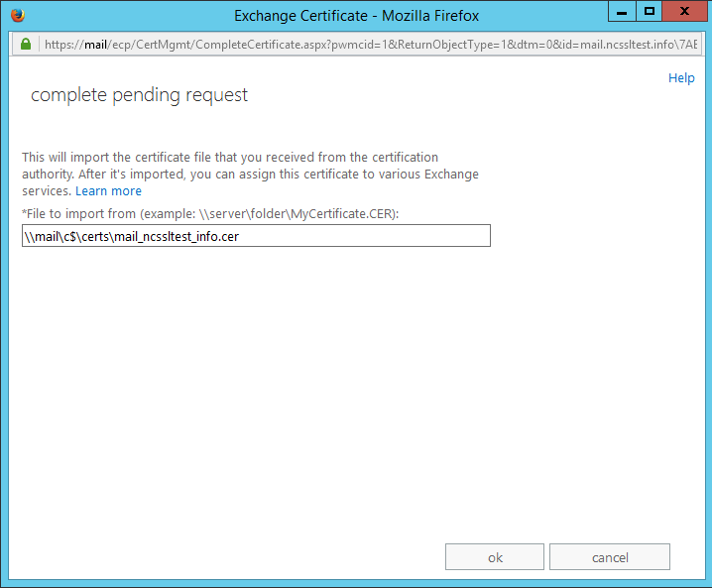This screenshot has height=588, width=712.
Task: Focus the File to import from field
Action: coord(256,236)
